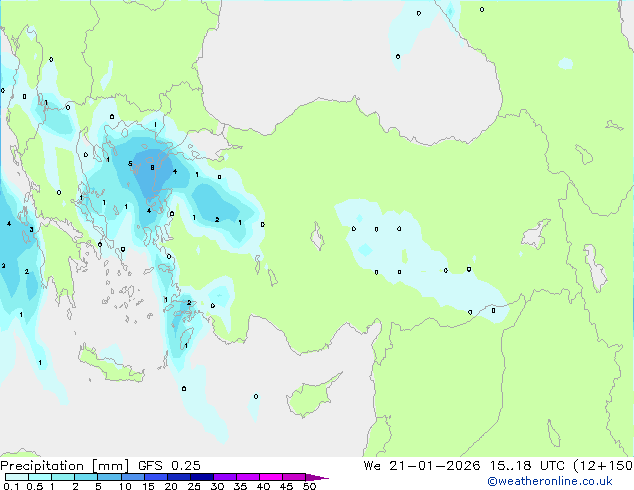Click the 0.5–1 mm legend color swatch
Image resolution: width=634 pixels, height=490 pixels.
[40, 477]
